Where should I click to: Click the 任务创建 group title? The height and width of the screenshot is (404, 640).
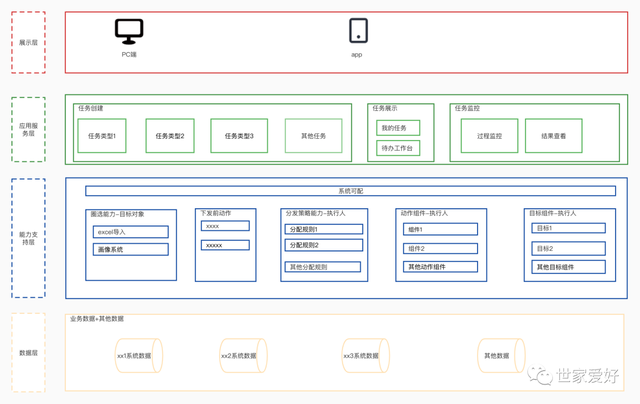91,108
